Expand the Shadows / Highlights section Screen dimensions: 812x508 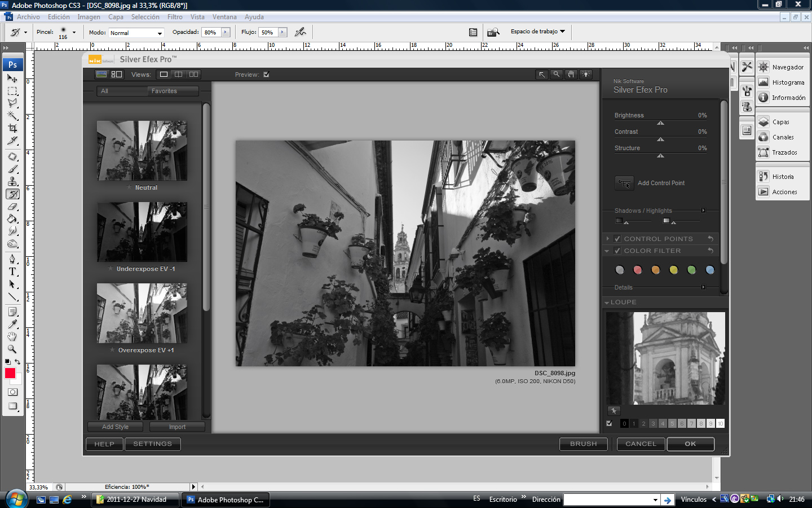(x=703, y=211)
